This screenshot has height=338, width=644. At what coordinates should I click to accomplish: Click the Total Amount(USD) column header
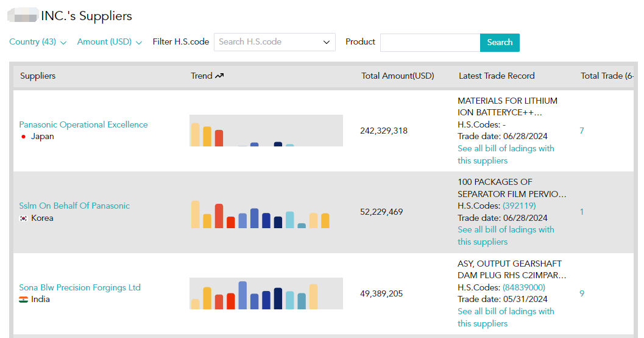(398, 76)
